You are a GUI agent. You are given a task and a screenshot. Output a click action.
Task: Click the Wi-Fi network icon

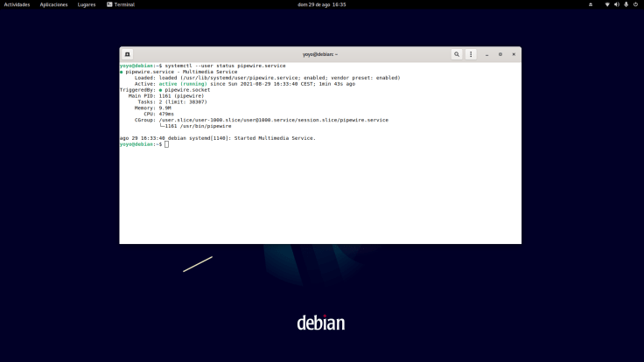click(x=607, y=4)
